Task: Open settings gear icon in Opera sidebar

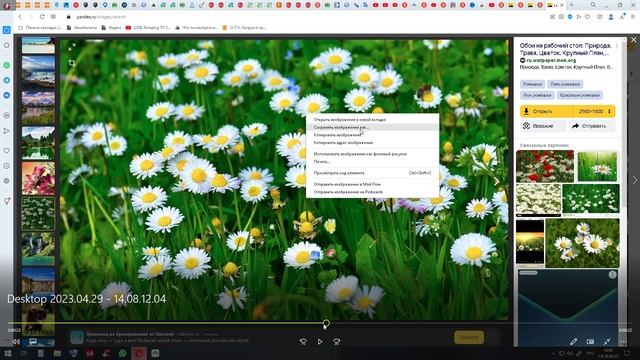Action: click(7, 181)
